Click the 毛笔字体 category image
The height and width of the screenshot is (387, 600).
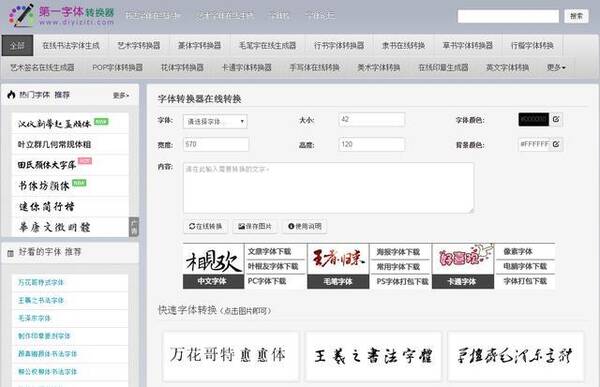[x=338, y=259]
